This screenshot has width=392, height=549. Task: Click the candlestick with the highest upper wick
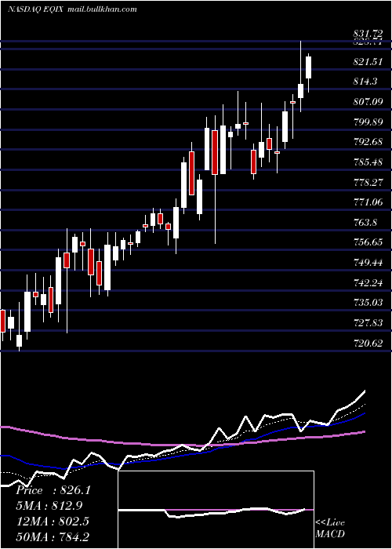[300, 76]
